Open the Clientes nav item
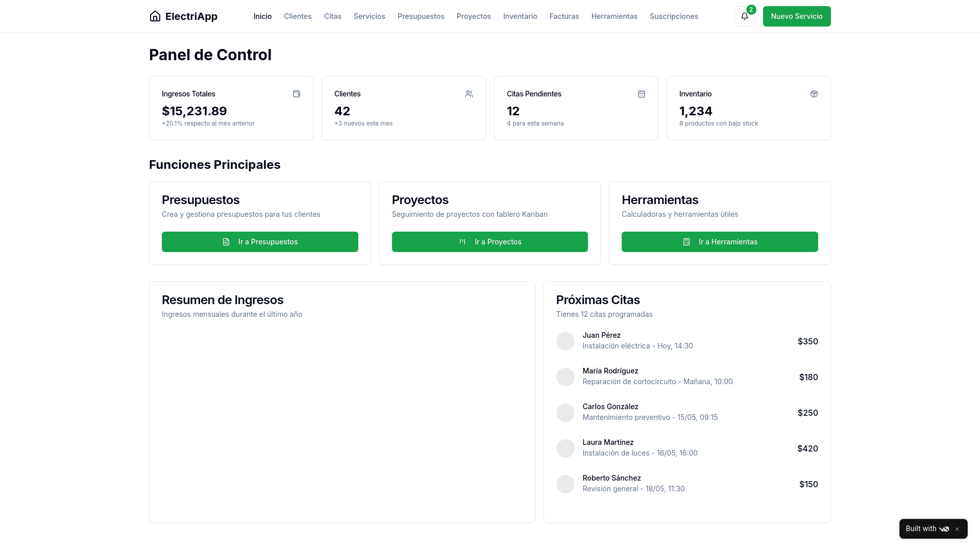The width and height of the screenshot is (980, 551). tap(298, 16)
